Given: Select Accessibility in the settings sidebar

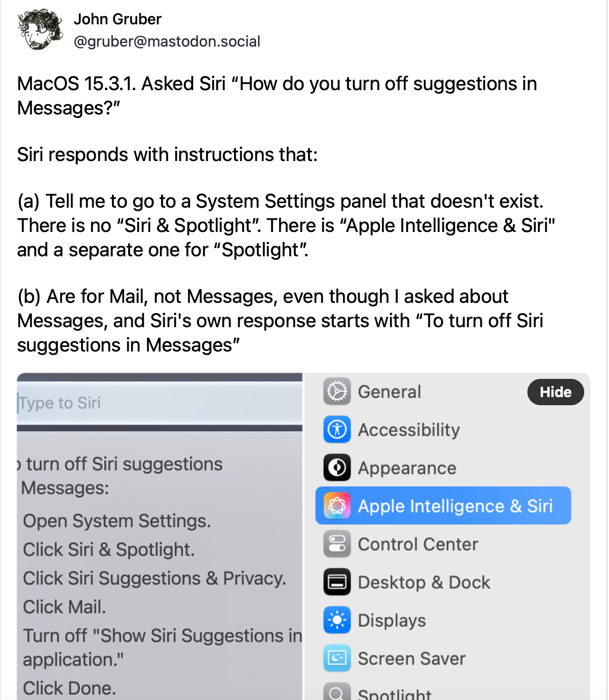Looking at the screenshot, I should coord(409,430).
